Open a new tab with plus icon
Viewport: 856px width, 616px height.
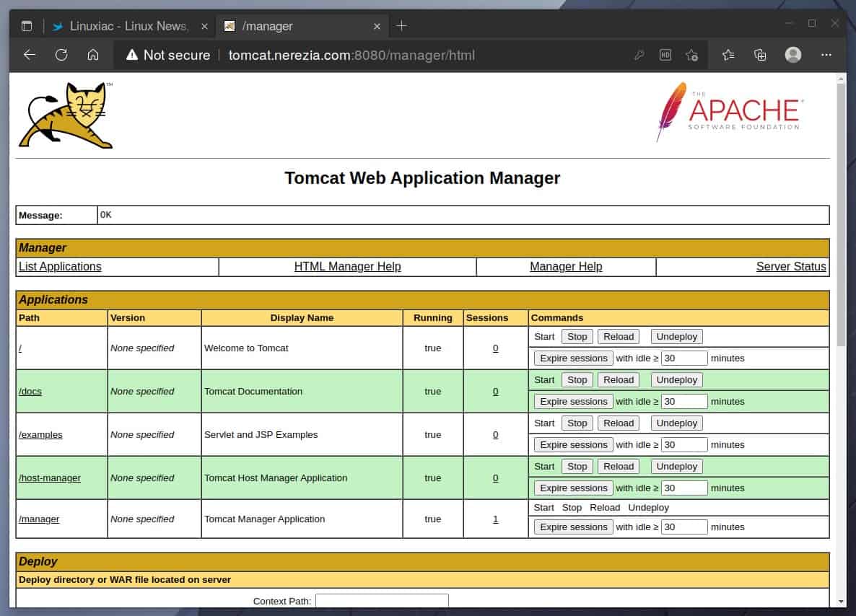[x=401, y=26]
